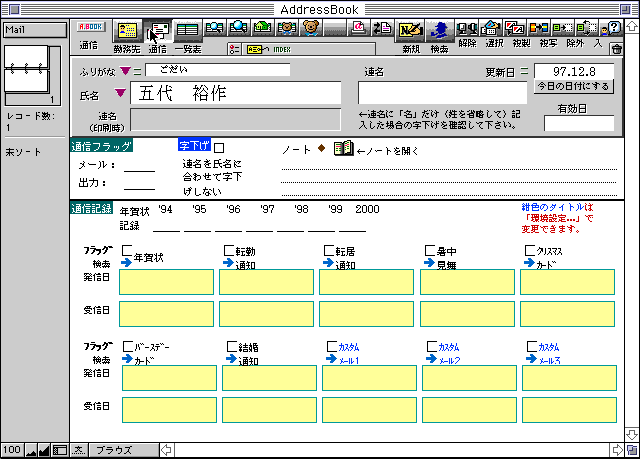Click the クリスマスカード 受信日 yellow field
The image size is (640, 459).
coord(567,314)
